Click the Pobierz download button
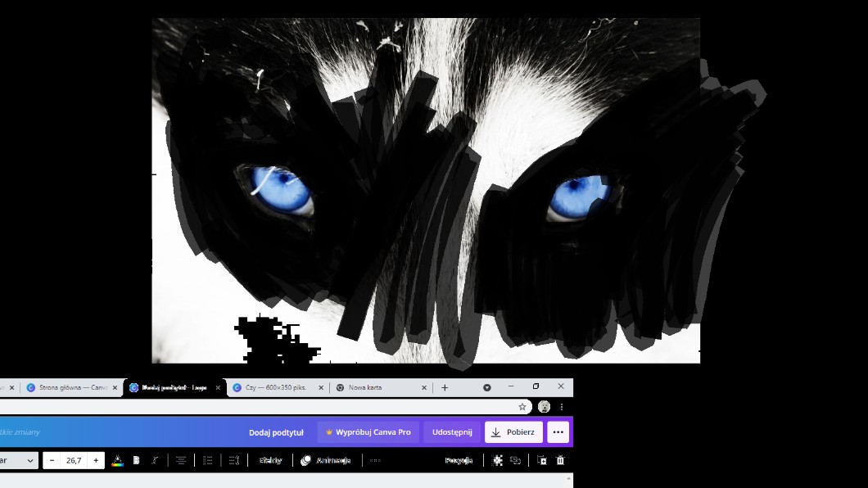This screenshot has height=488, width=868. (513, 432)
